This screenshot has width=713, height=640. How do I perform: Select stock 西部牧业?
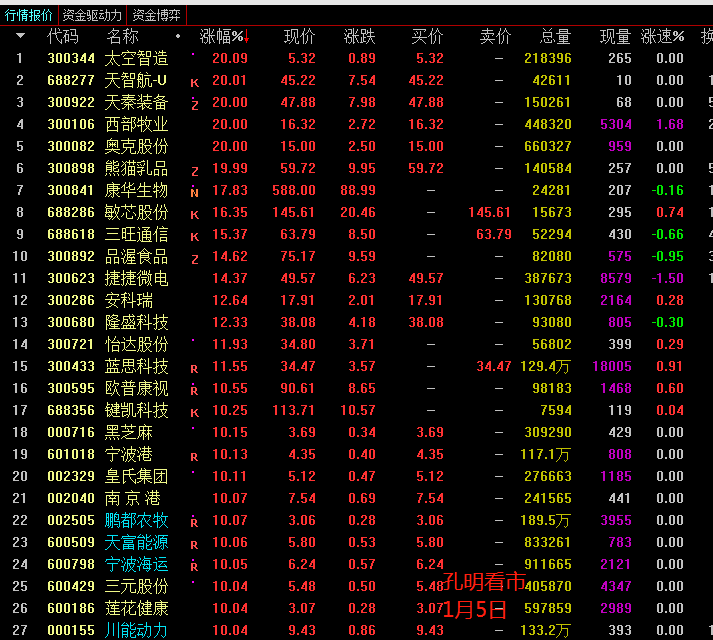(136, 124)
